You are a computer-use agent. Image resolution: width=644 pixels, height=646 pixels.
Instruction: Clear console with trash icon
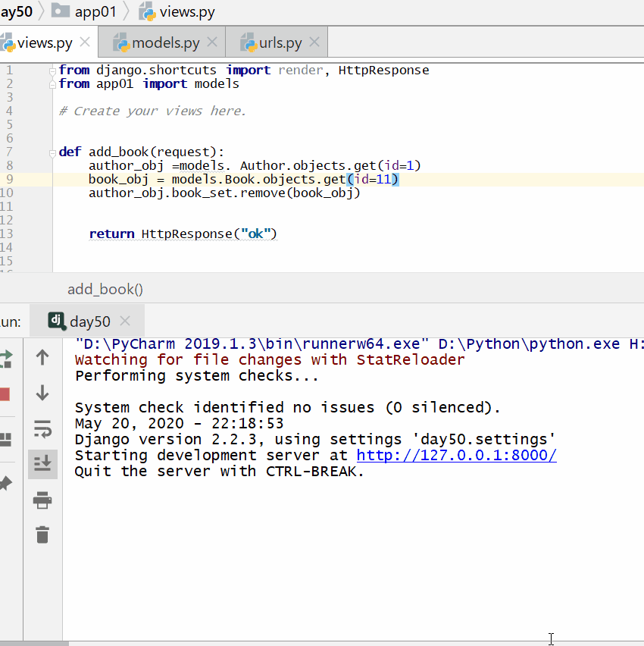42,535
